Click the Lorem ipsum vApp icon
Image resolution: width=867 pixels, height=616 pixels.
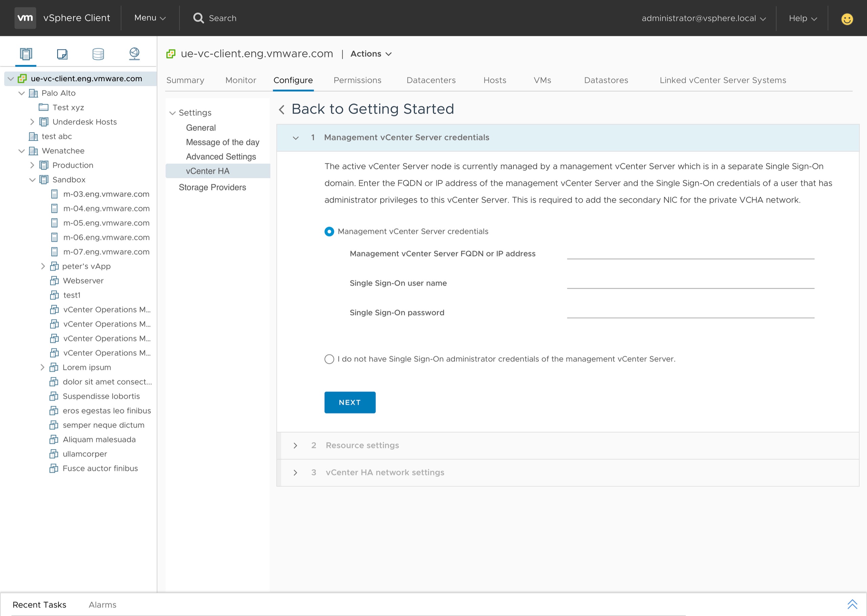pyautogui.click(x=54, y=367)
